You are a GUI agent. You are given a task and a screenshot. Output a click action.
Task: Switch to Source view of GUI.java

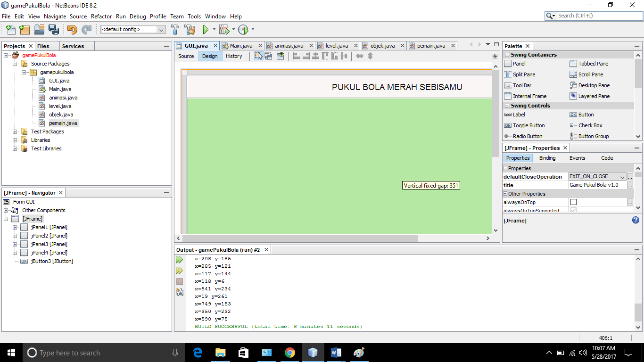(186, 56)
